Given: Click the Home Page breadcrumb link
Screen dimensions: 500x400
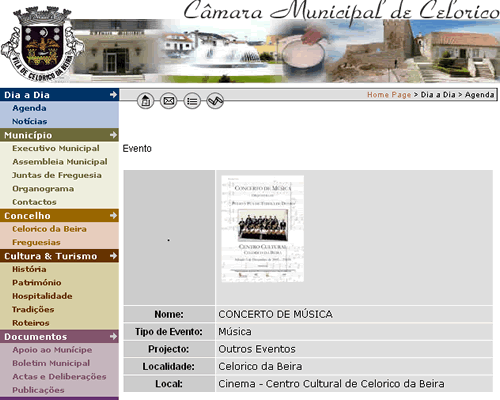Looking at the screenshot, I should coord(389,95).
